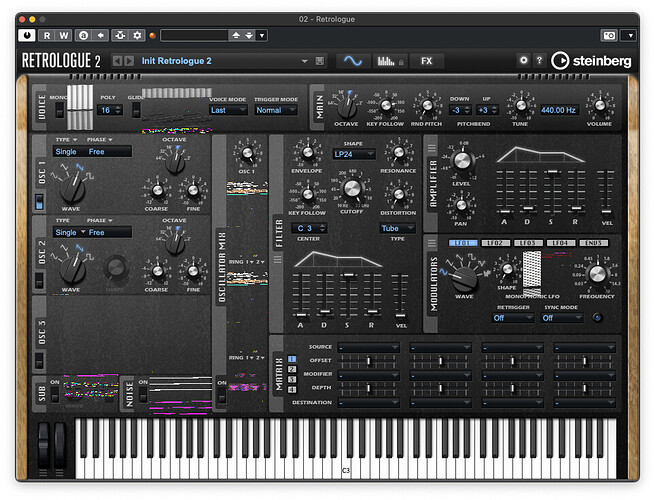This screenshot has height=500, width=654.
Task: Click the next program down arrow
Action: [249, 35]
